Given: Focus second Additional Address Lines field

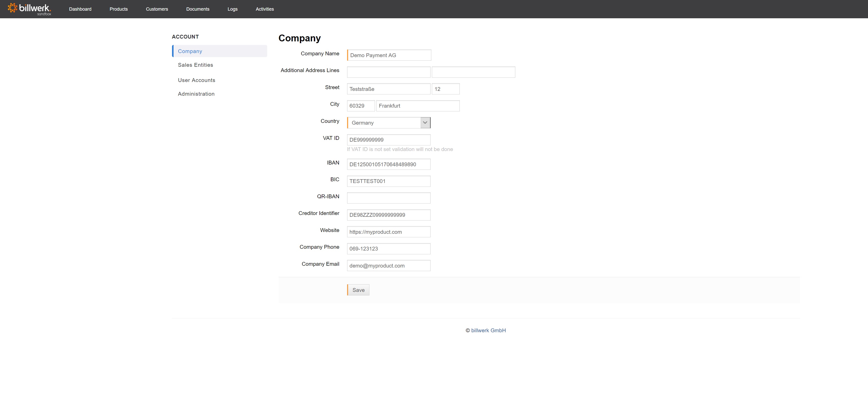Looking at the screenshot, I should click(473, 72).
